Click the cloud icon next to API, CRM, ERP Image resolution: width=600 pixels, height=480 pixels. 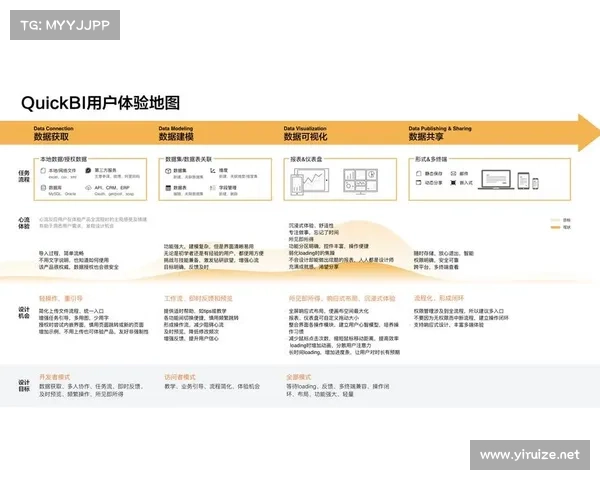pyautogui.click(x=88, y=188)
